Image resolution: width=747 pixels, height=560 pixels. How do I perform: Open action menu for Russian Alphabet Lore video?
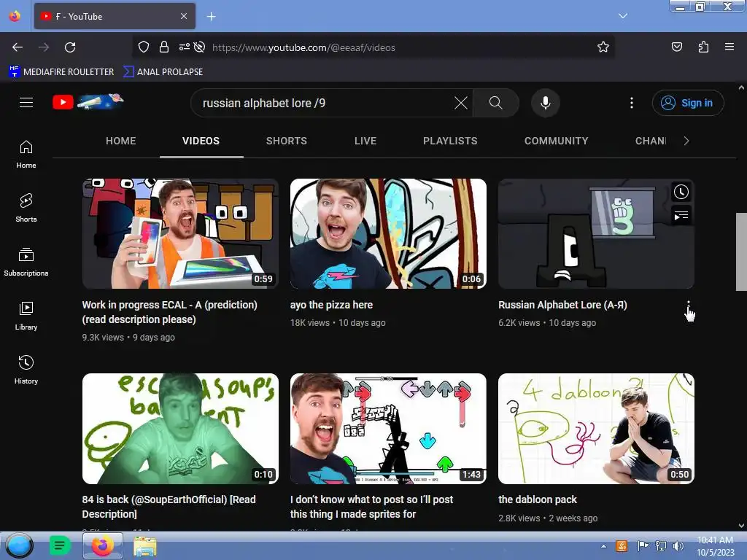(x=689, y=306)
